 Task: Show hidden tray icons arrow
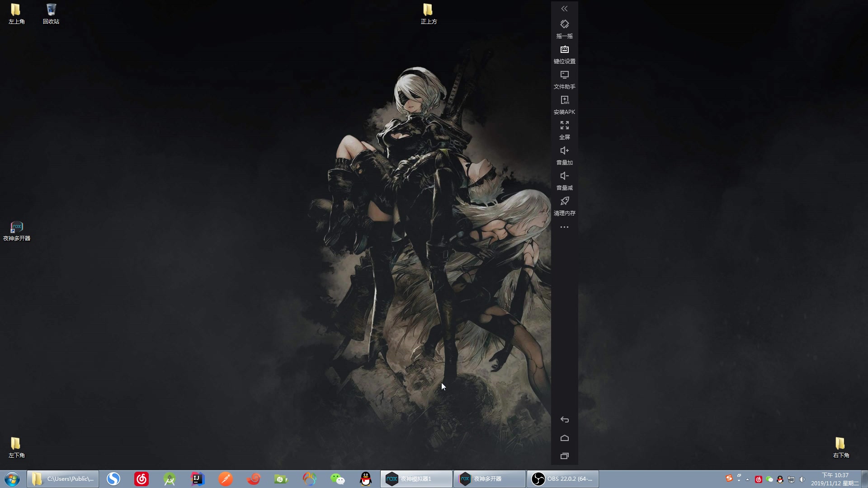coord(748,479)
